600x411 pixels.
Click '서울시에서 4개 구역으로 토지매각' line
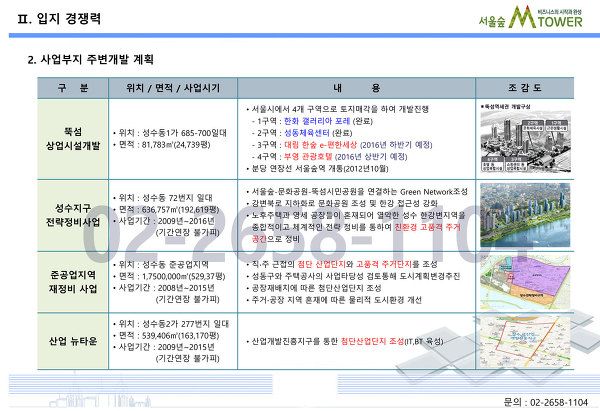click(x=338, y=109)
